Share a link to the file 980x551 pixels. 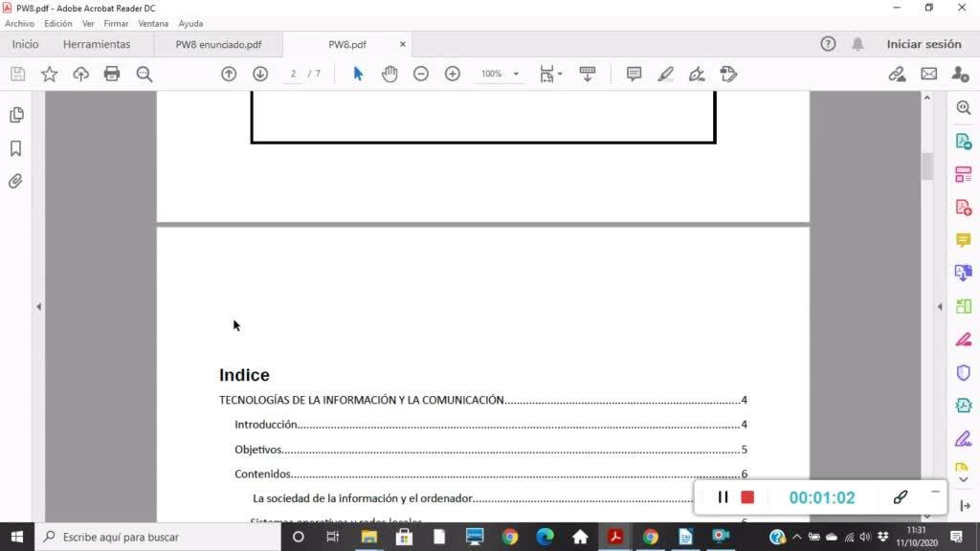coord(897,74)
